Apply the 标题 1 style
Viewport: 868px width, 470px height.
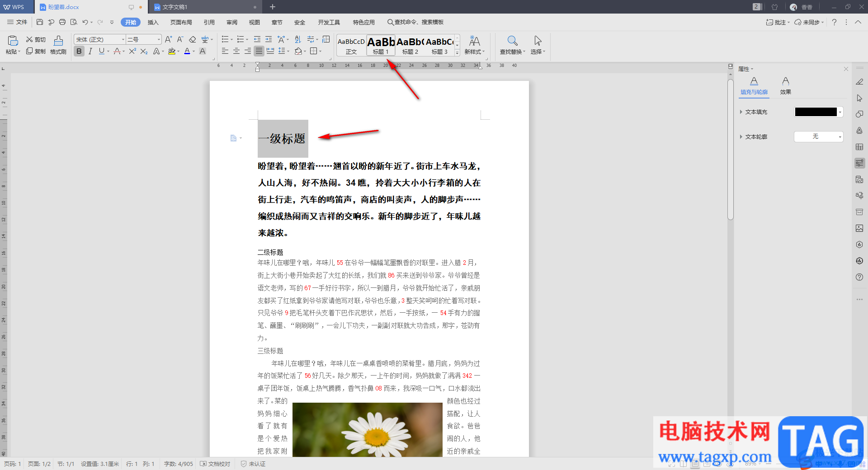[381, 46]
